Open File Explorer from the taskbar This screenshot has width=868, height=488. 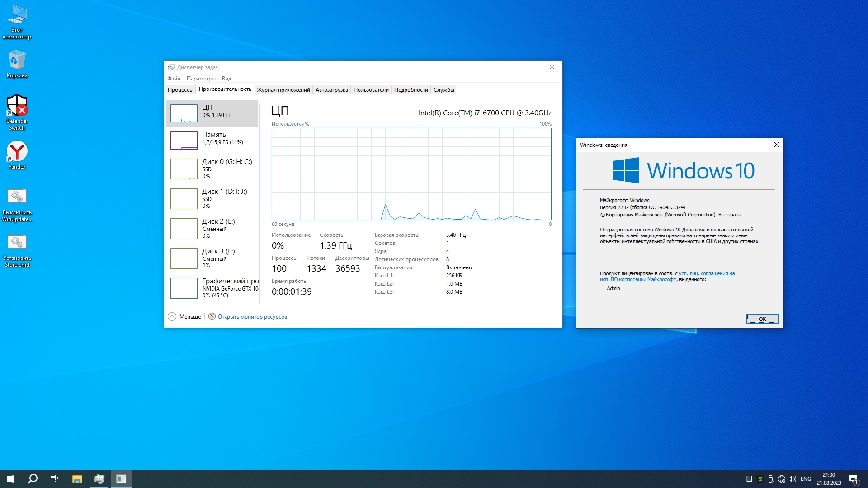(77, 479)
